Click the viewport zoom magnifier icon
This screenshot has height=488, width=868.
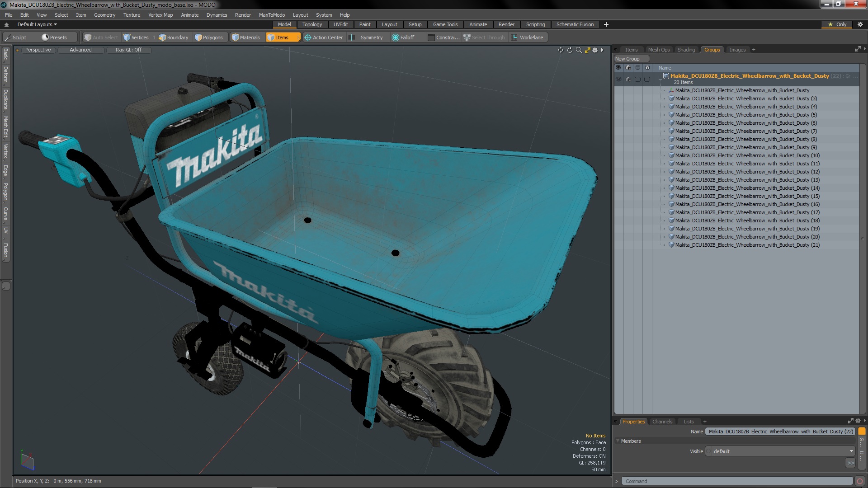pyautogui.click(x=579, y=50)
